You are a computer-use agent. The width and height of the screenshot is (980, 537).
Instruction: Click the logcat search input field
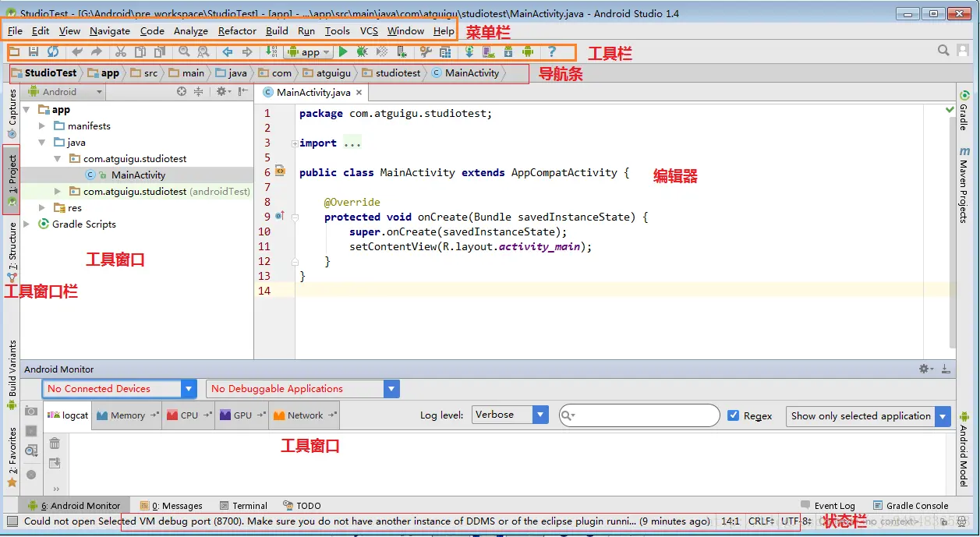639,415
